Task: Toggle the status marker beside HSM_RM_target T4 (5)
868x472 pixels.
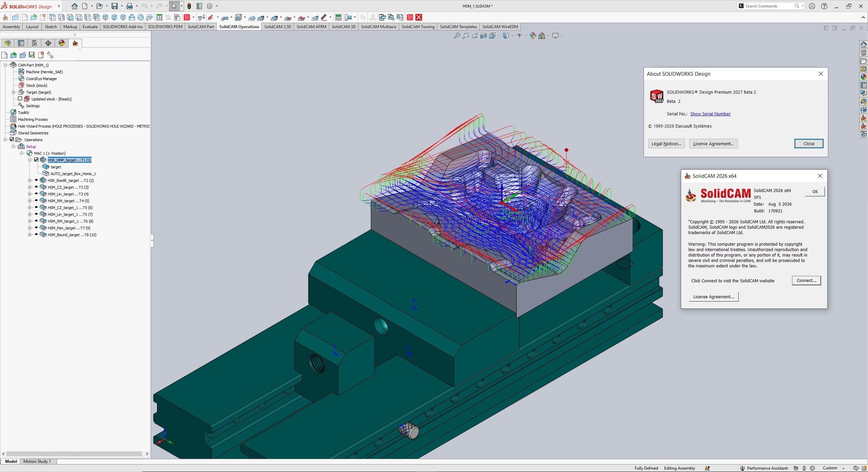Action: (36, 201)
